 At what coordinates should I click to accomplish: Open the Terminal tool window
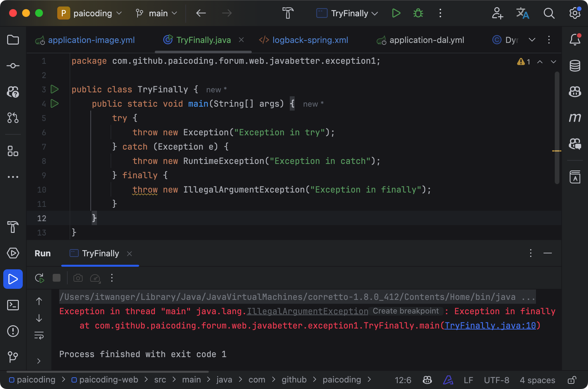point(13,305)
